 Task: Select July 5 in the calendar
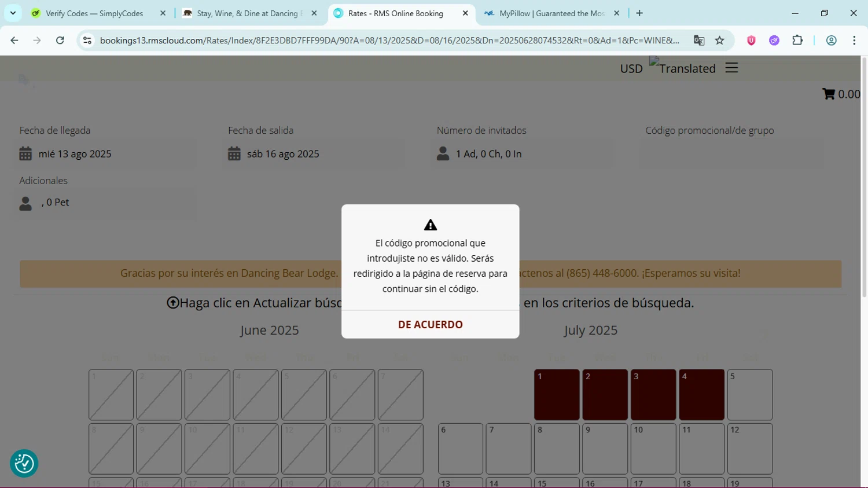pos(750,395)
